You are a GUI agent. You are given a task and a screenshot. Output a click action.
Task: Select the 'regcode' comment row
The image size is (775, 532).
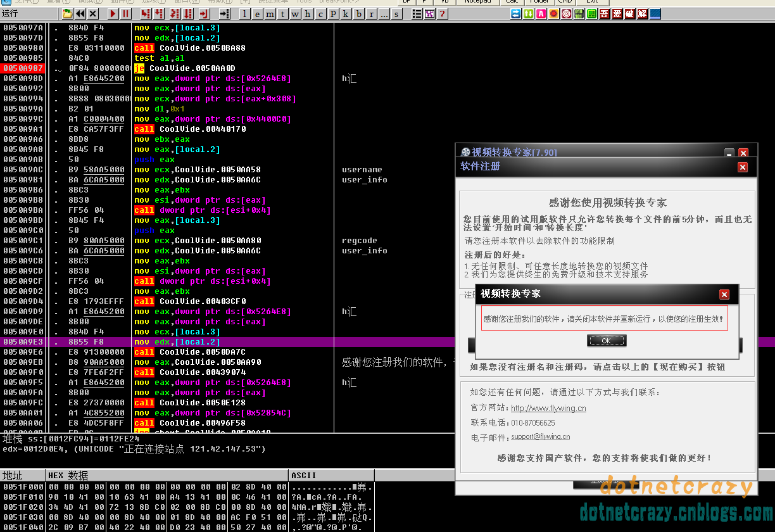point(359,241)
